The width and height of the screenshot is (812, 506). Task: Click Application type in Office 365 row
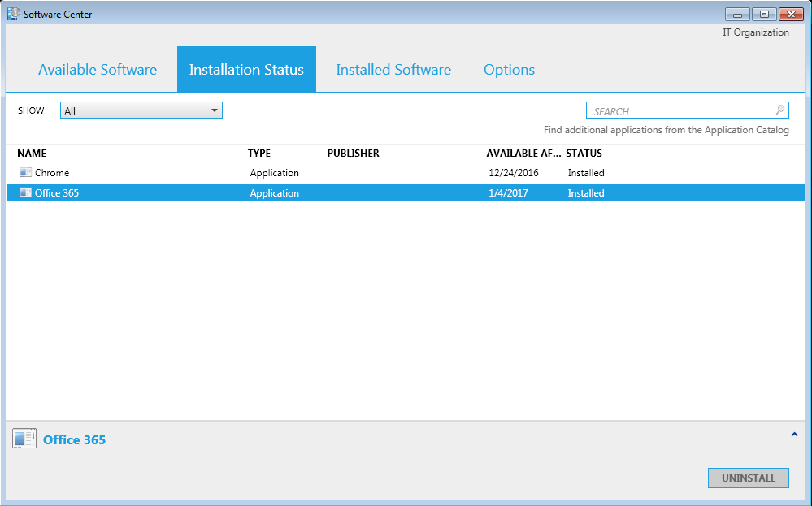coord(275,193)
